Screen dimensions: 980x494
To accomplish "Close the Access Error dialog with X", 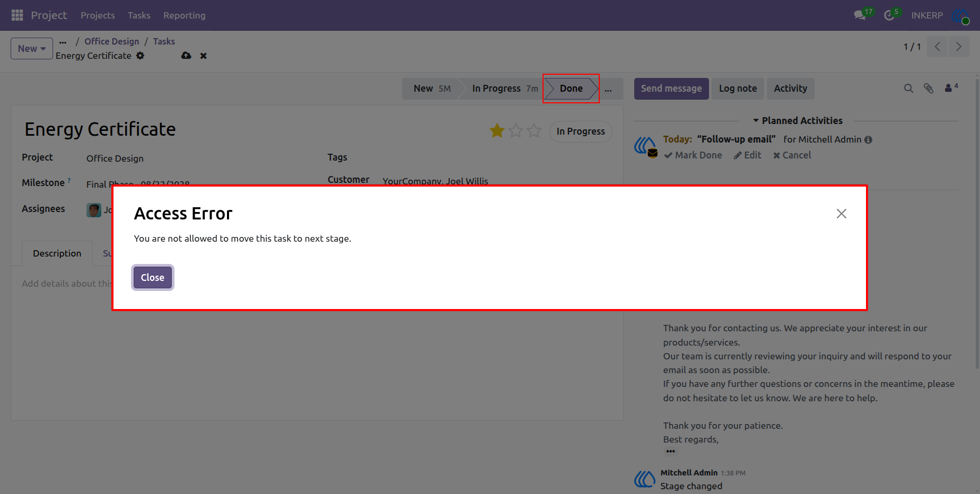I will [x=841, y=214].
